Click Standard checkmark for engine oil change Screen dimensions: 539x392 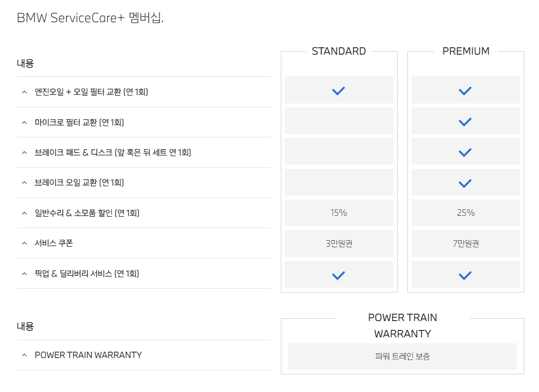click(x=338, y=91)
